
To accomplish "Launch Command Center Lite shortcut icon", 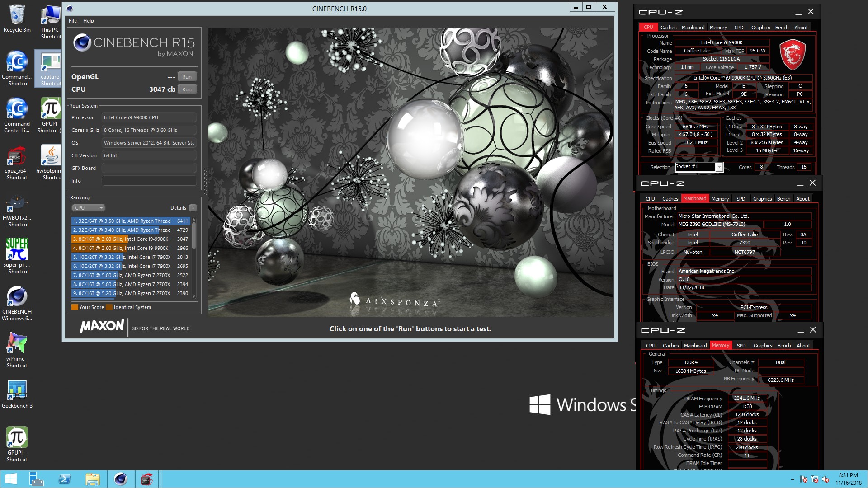I will coord(17,115).
